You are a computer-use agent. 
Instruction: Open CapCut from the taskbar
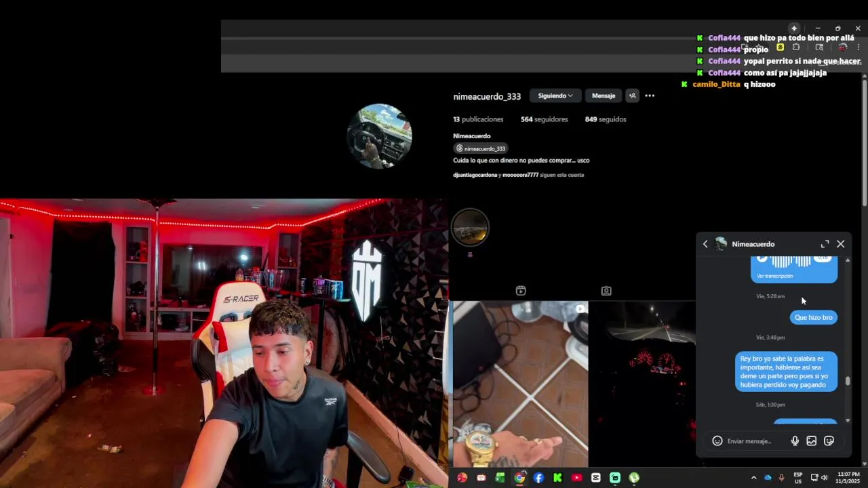[595, 478]
